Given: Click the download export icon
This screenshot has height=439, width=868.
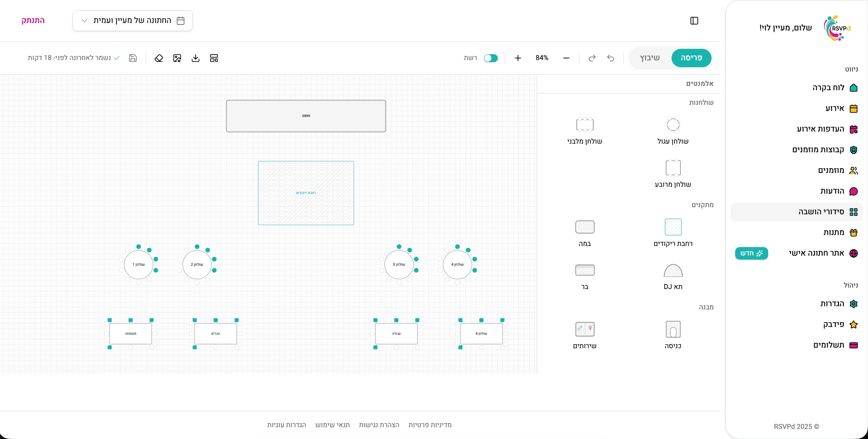Looking at the screenshot, I should pos(196,58).
